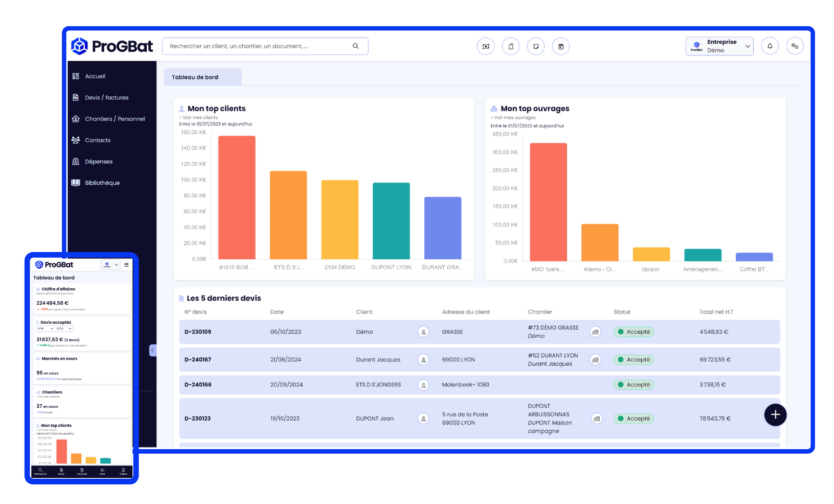Click the sticky note icon in toolbar

(536, 46)
